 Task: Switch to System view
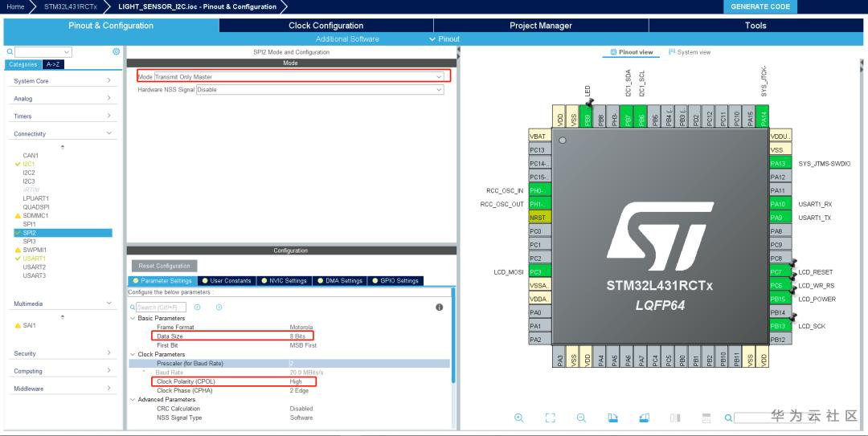690,52
